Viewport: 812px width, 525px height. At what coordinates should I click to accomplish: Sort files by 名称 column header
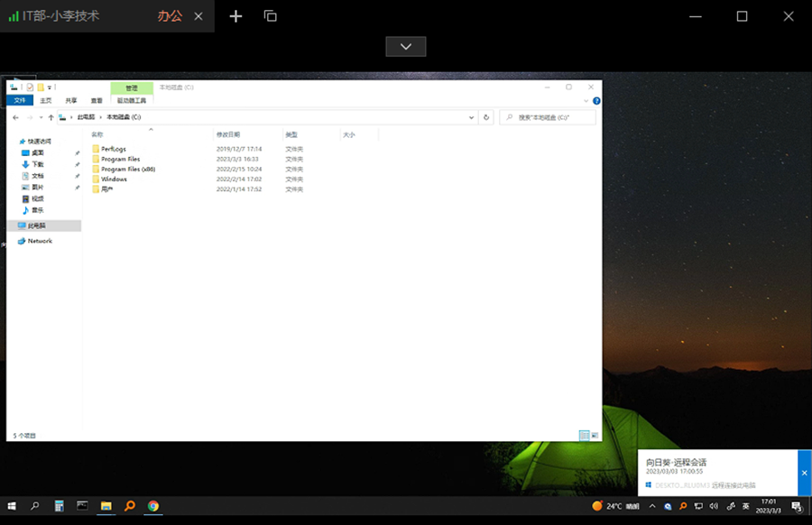click(x=97, y=134)
